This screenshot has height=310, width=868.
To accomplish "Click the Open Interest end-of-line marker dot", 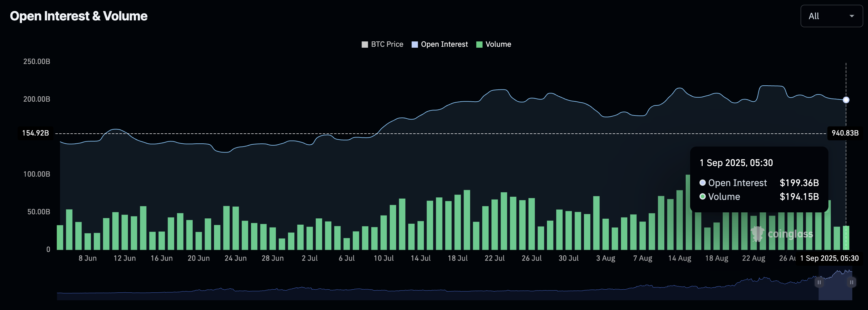I will point(846,100).
